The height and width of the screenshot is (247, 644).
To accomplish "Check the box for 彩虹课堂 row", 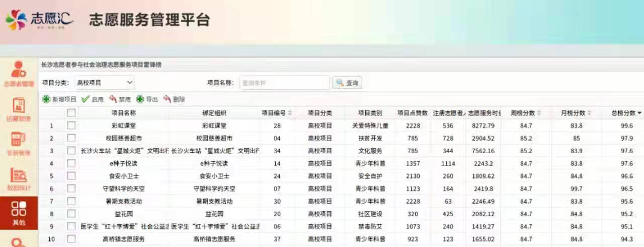I will pyautogui.click(x=71, y=126).
